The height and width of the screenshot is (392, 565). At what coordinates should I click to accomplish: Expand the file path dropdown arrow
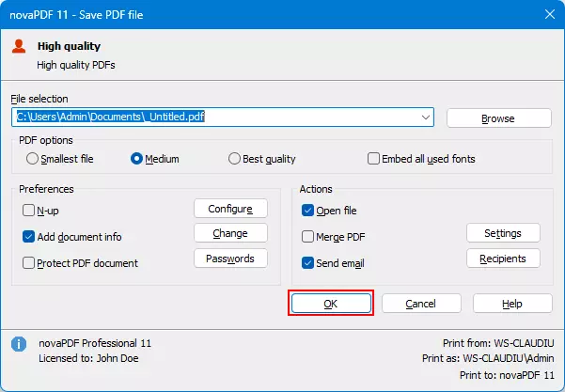[x=426, y=118]
